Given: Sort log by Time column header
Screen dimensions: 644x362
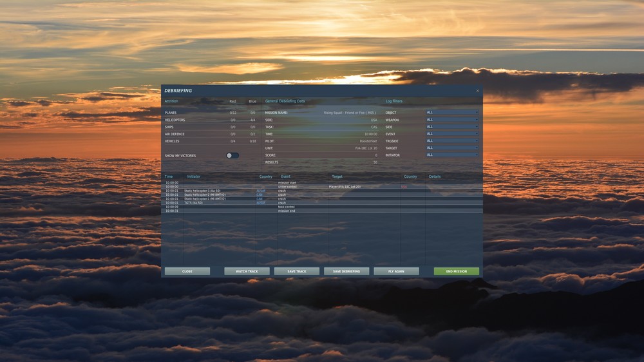Looking at the screenshot, I should 169,176.
